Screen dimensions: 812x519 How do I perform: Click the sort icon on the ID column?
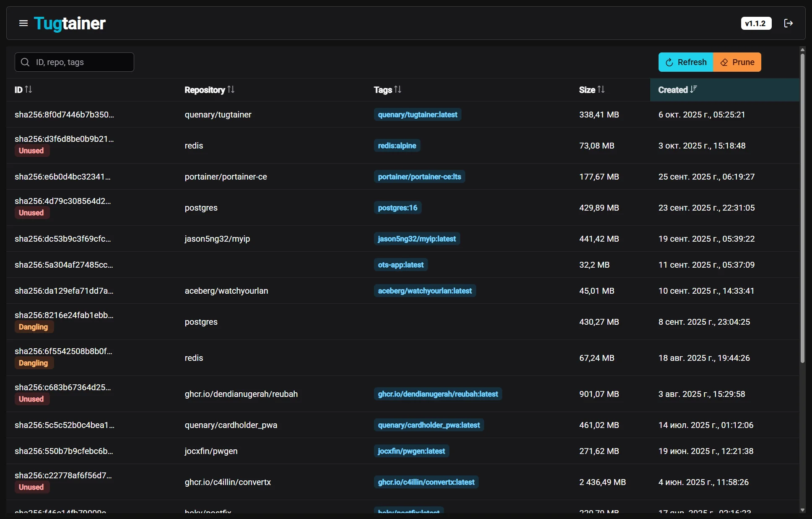pos(29,89)
